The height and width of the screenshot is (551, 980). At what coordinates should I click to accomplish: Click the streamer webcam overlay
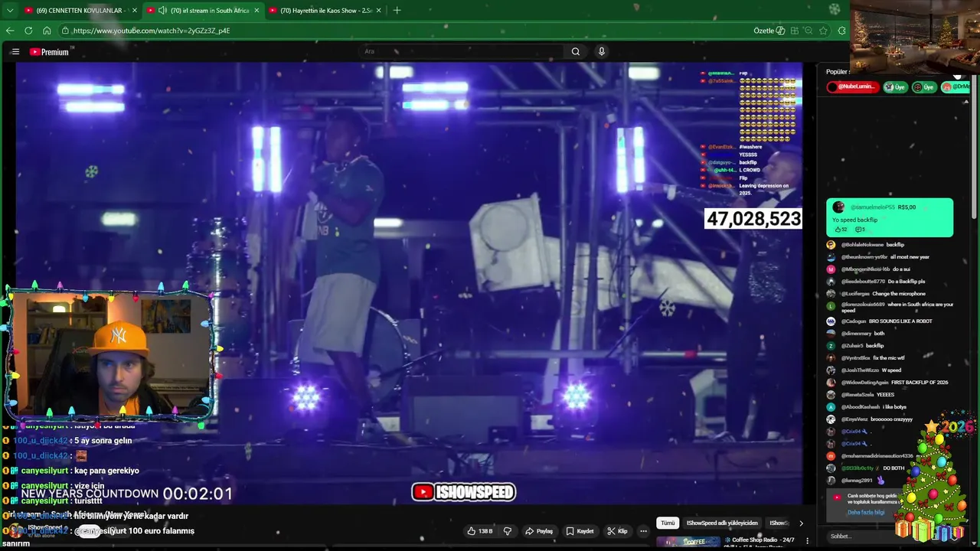pos(109,354)
